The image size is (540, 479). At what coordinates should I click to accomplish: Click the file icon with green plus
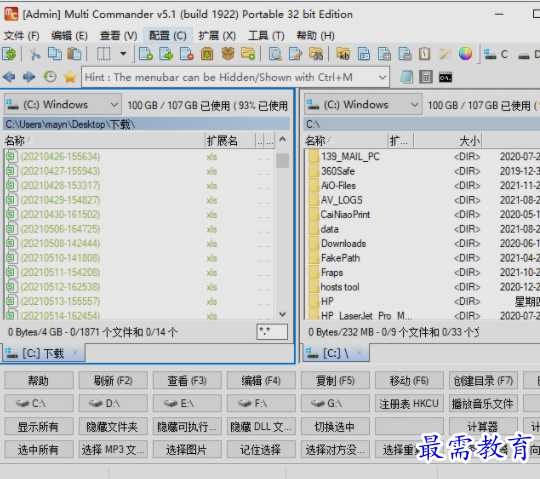(x=146, y=54)
